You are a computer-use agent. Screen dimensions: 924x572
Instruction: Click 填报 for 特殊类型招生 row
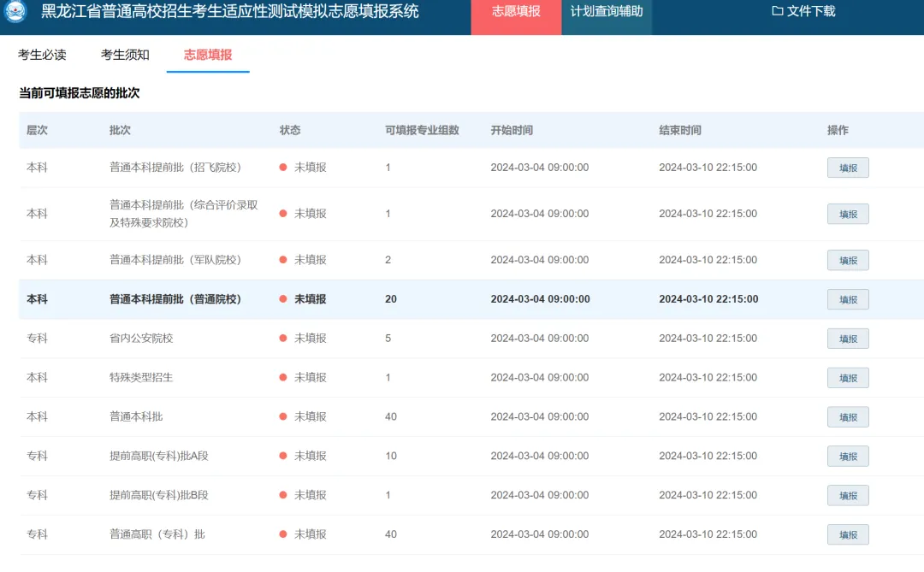click(848, 379)
